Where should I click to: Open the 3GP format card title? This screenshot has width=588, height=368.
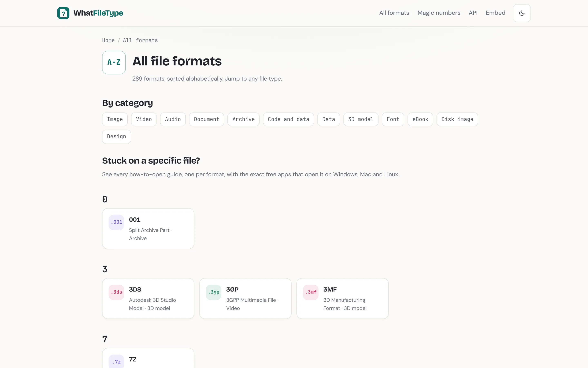click(x=232, y=289)
